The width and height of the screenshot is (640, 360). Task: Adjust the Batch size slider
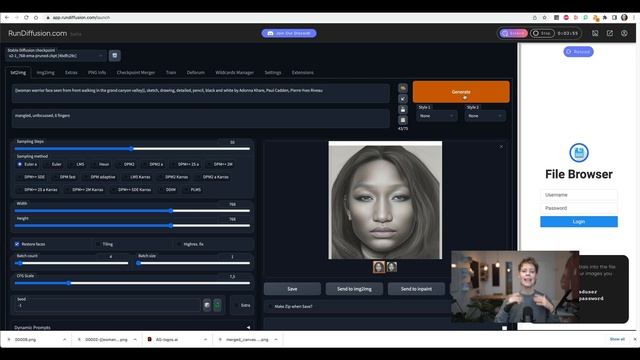point(193,263)
